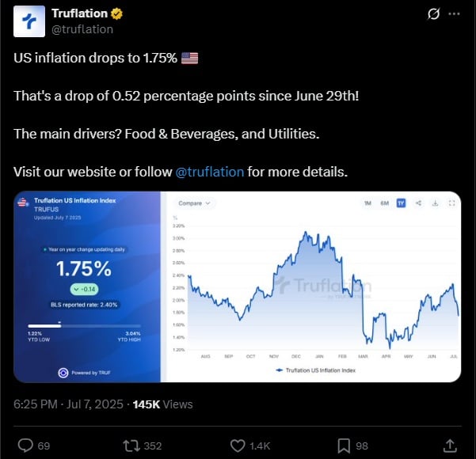
Task: Expand the Compare dropdown in chart
Action: (x=194, y=203)
